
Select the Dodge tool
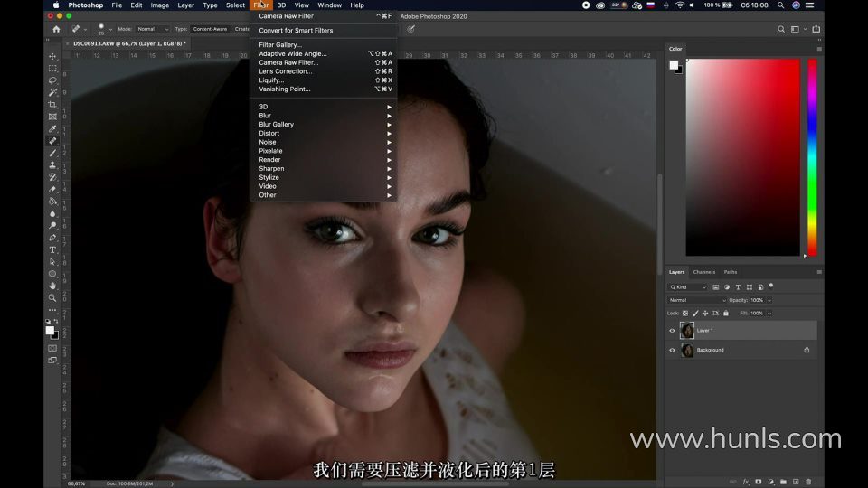point(52,226)
